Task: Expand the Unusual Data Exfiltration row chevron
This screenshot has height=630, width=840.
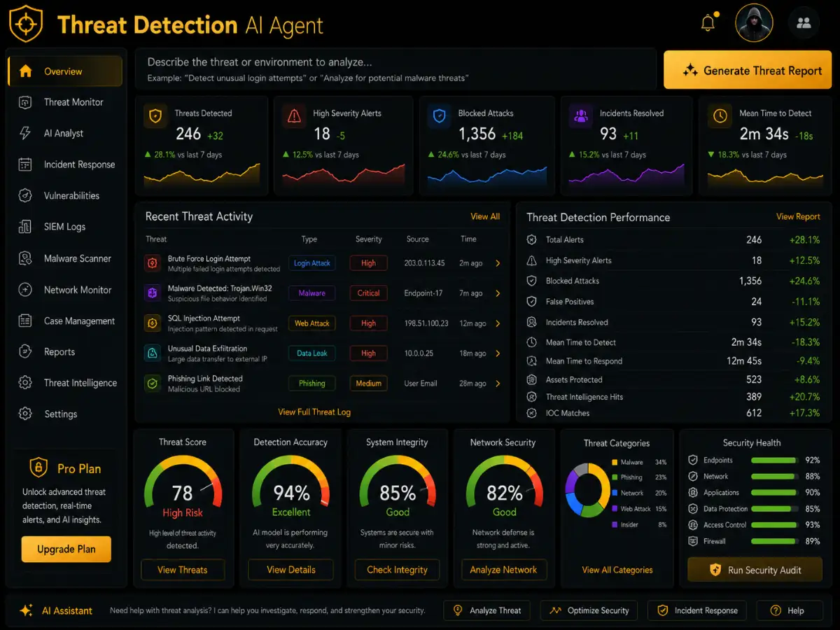Action: (x=498, y=353)
